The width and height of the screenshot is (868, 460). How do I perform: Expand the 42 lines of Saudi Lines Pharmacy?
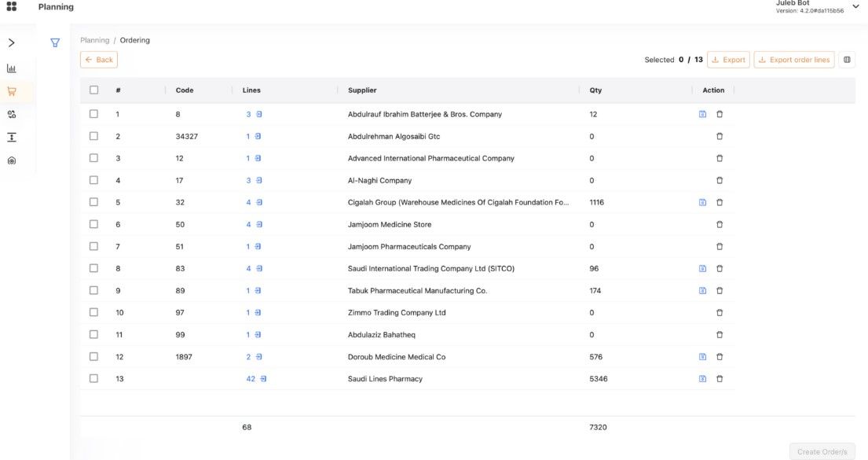[x=256, y=379]
